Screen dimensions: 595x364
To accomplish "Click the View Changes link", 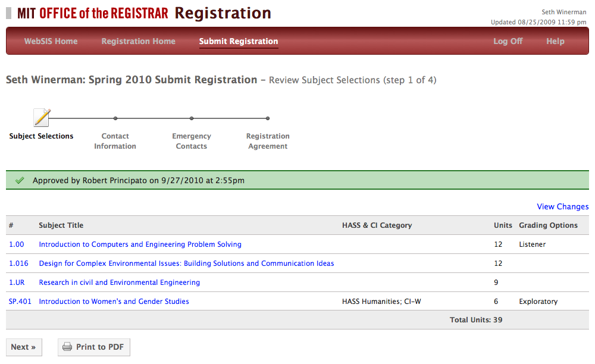I will 562,206.
